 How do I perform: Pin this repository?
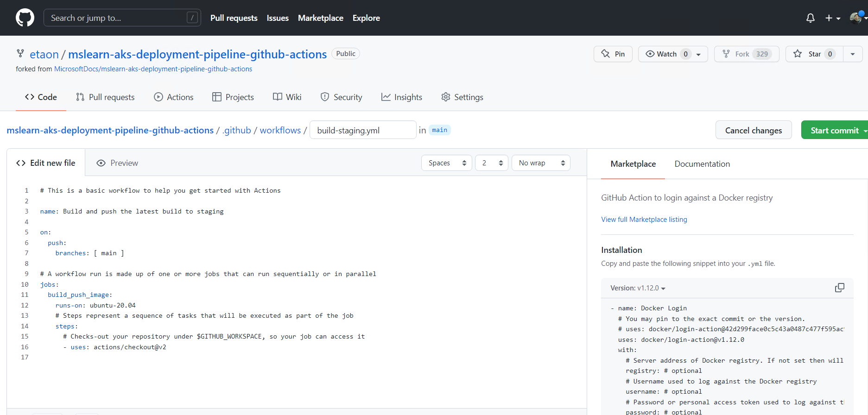click(613, 54)
